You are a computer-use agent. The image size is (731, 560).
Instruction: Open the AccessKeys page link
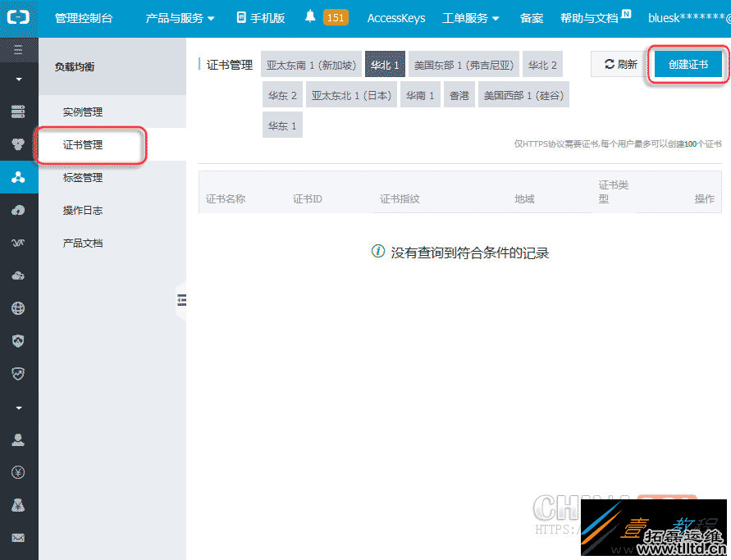point(396,16)
